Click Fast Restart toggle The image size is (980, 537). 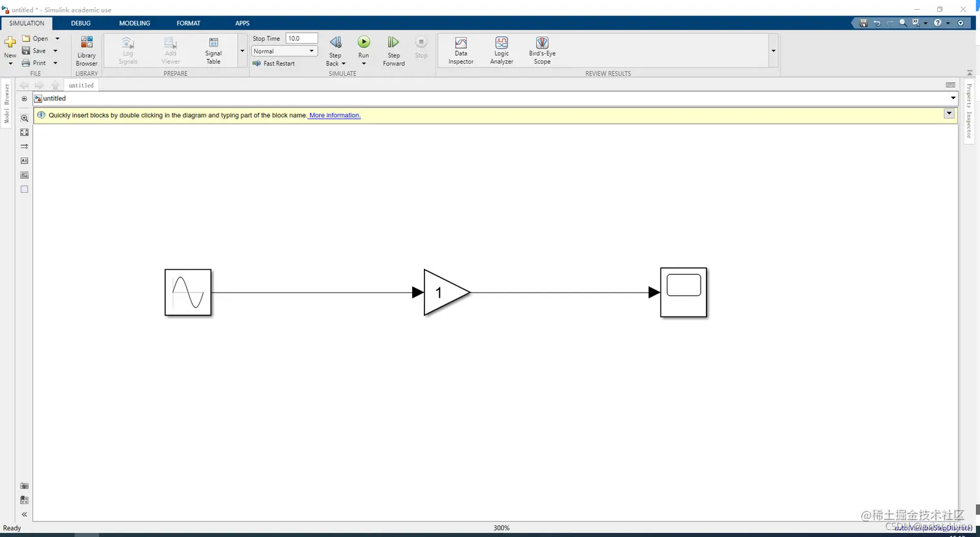click(x=274, y=64)
